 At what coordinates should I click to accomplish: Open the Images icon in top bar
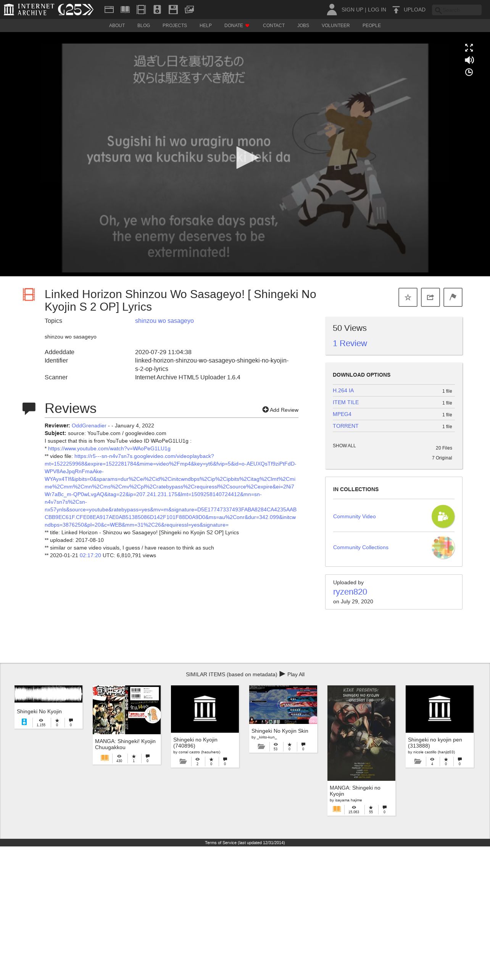coord(189,10)
